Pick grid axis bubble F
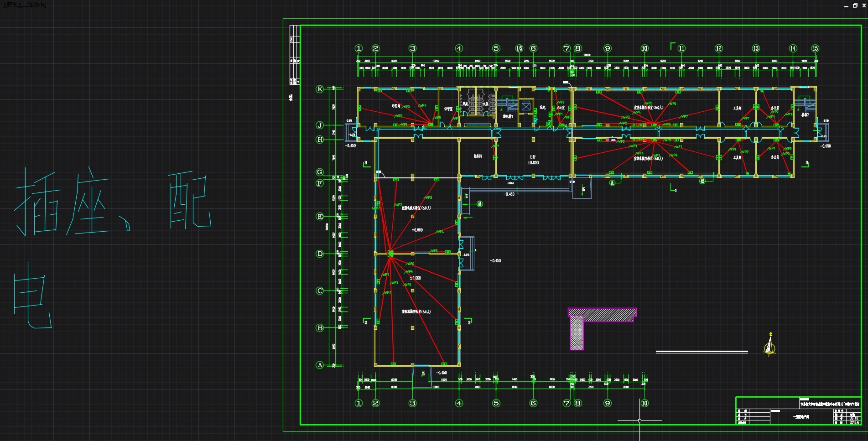Image resolution: width=868 pixels, height=441 pixels. point(320,183)
